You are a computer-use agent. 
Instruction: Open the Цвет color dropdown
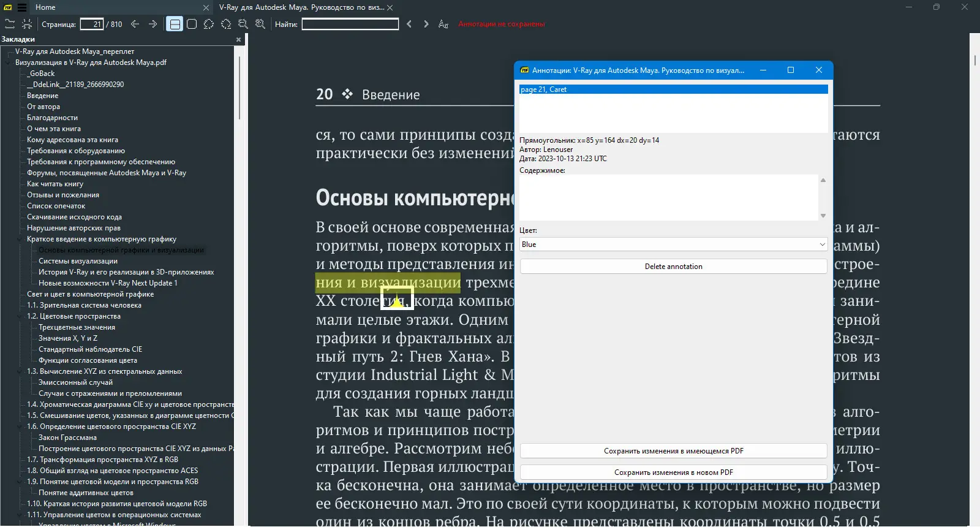pyautogui.click(x=673, y=245)
